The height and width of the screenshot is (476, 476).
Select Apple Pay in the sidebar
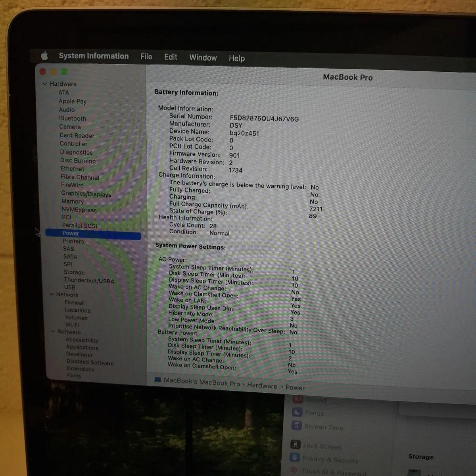point(73,101)
